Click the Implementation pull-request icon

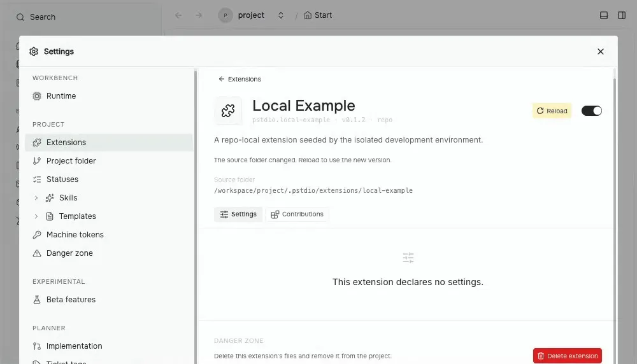(x=37, y=346)
